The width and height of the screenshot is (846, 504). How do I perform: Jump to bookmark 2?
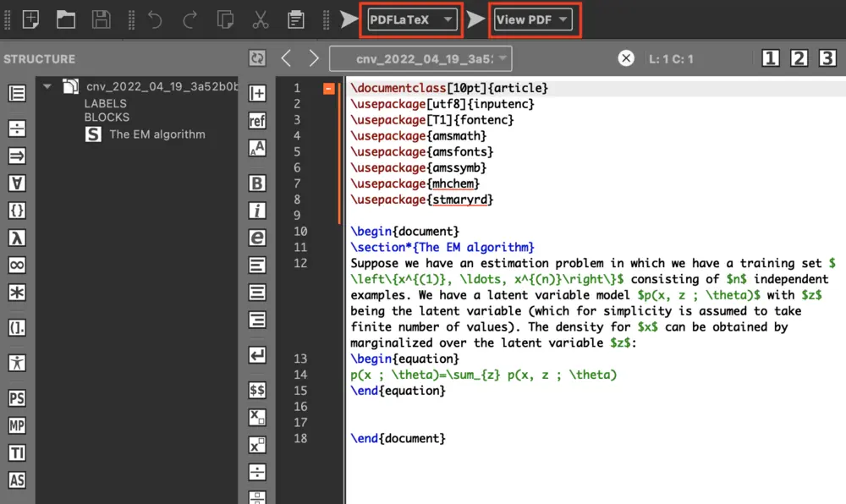pyautogui.click(x=799, y=58)
